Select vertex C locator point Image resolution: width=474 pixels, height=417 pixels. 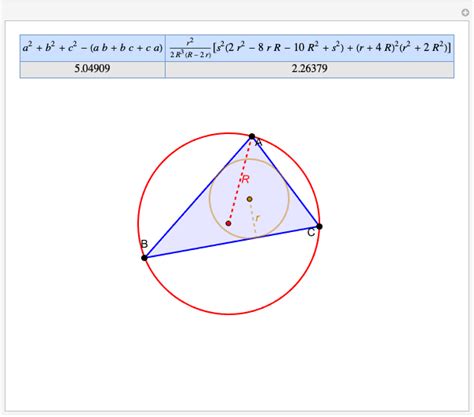(x=319, y=227)
